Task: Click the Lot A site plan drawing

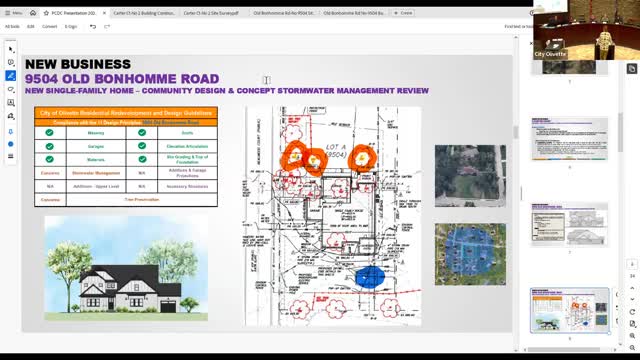Action: 333,216
